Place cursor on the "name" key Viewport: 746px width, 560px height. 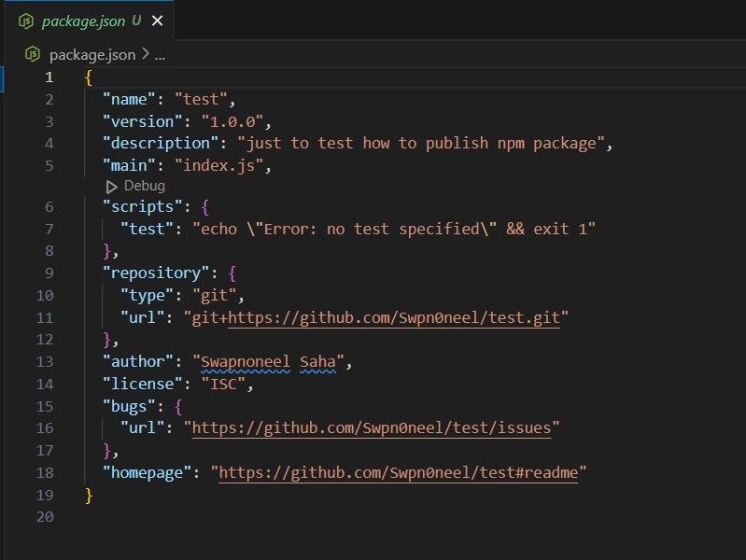click(x=129, y=99)
